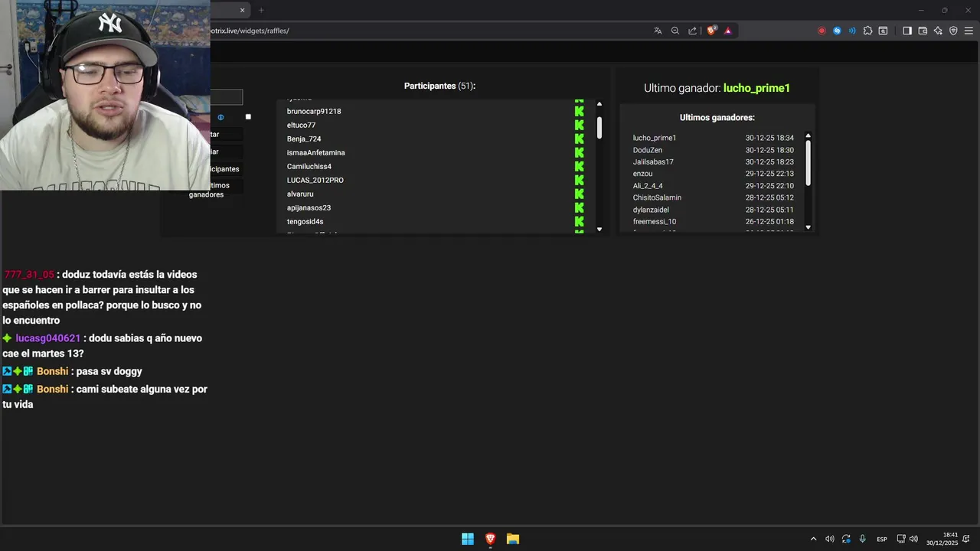The image size is (980, 551).
Task: Open the blue Shazam extension icon
Action: [x=837, y=31]
